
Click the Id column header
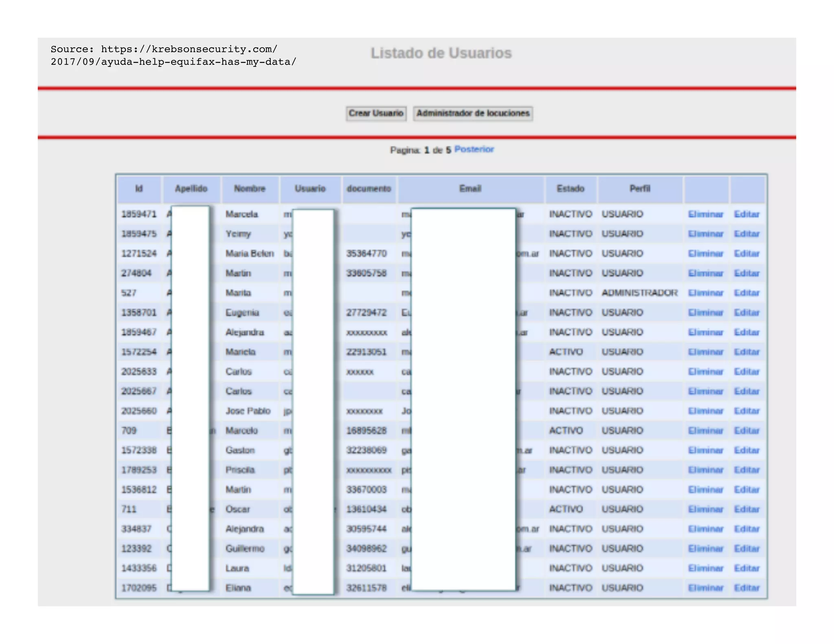[139, 189]
